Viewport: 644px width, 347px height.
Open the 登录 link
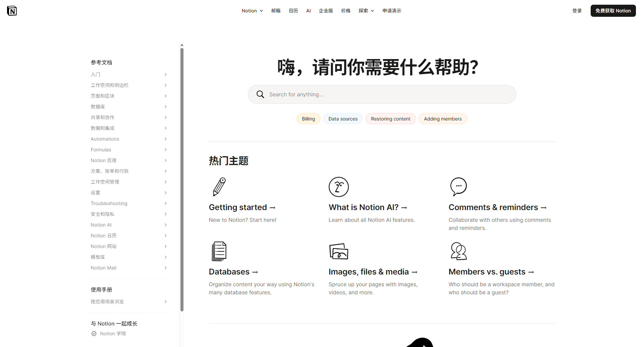click(x=577, y=10)
